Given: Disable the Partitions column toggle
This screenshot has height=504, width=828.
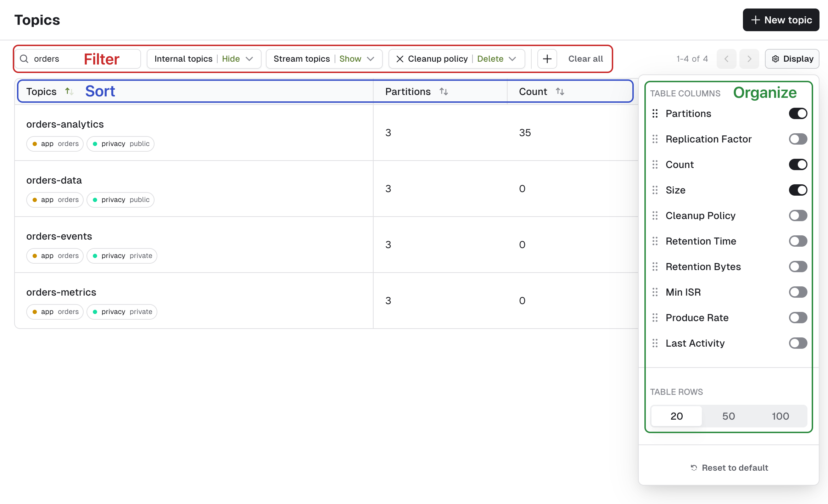Looking at the screenshot, I should (x=798, y=113).
